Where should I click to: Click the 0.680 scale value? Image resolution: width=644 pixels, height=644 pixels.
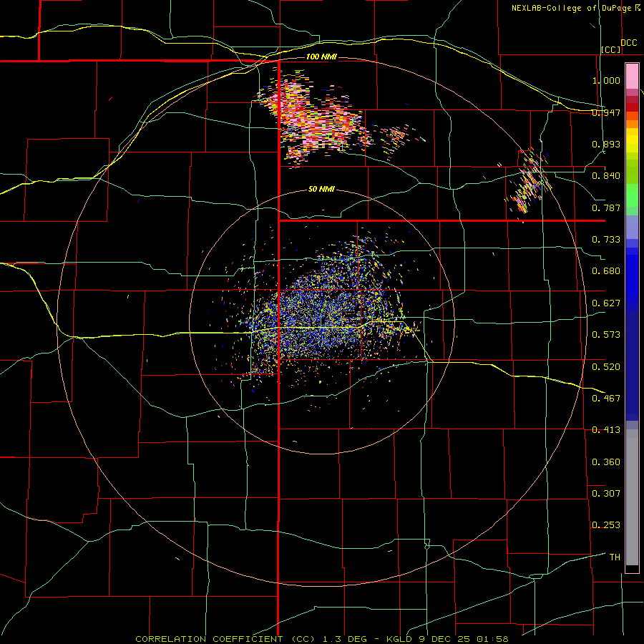[606, 271]
